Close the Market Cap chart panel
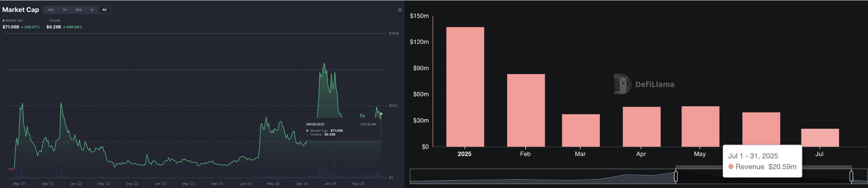The width and height of the screenshot is (868, 188). pyautogui.click(x=400, y=10)
